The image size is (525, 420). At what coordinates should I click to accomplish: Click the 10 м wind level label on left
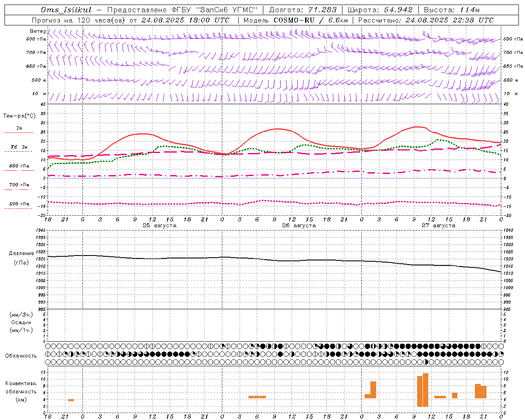coord(39,94)
